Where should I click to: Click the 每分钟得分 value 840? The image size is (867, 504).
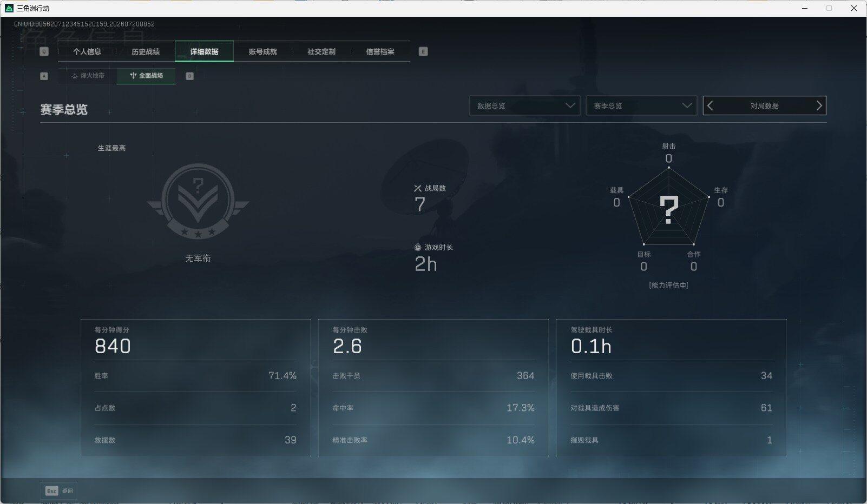(113, 346)
